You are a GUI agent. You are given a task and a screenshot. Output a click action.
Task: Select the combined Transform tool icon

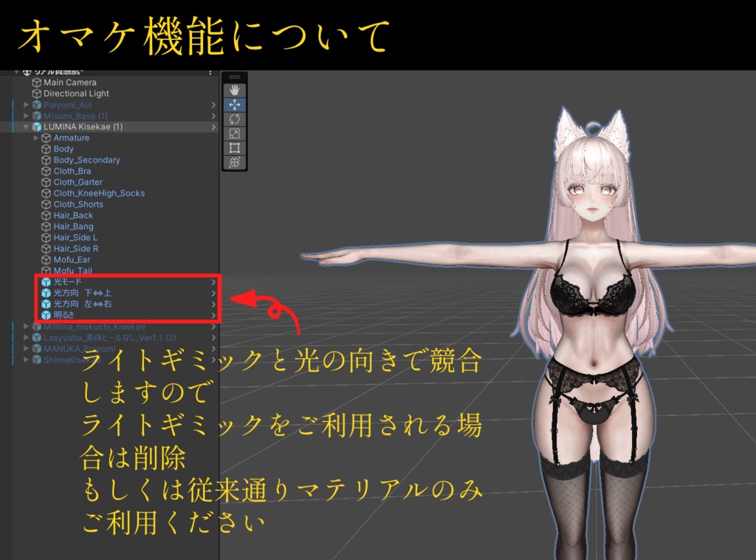tap(235, 162)
